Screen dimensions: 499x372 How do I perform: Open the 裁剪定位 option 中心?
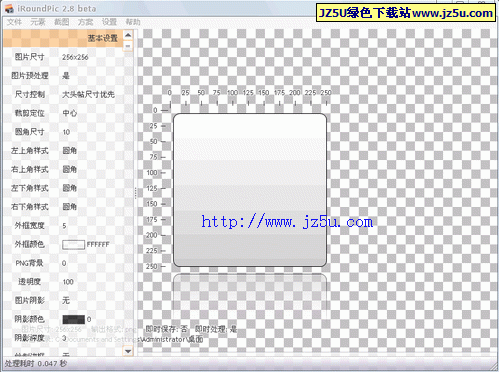pos(70,113)
